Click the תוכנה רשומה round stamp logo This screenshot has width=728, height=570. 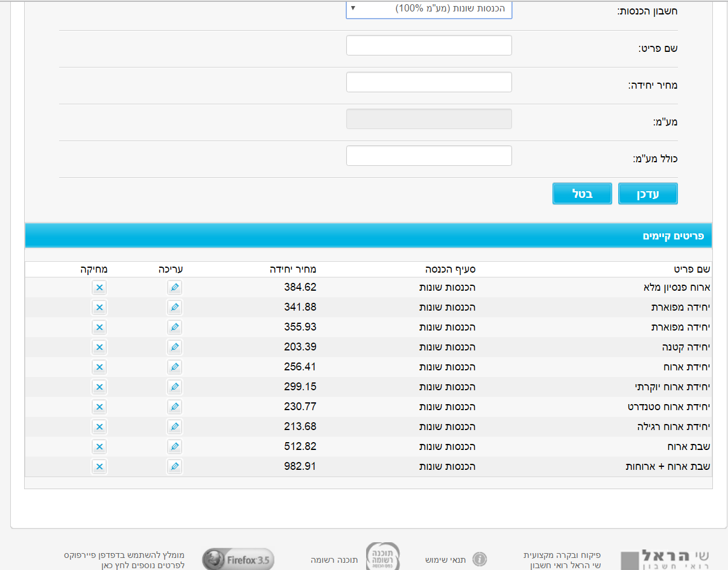click(x=383, y=557)
